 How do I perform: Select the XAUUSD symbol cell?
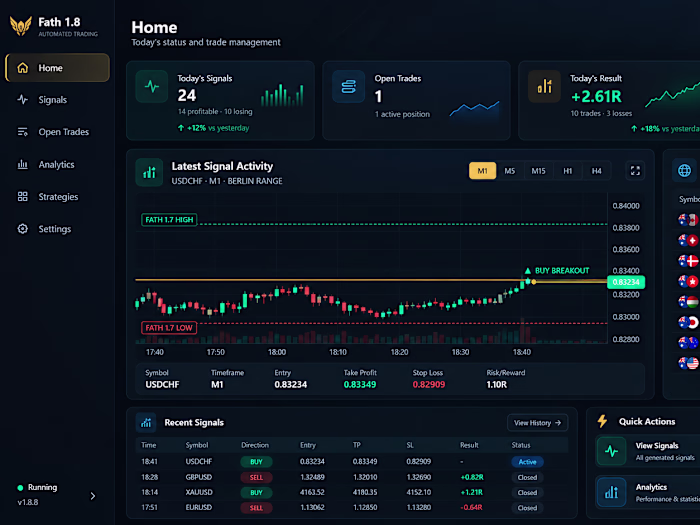pos(199,492)
